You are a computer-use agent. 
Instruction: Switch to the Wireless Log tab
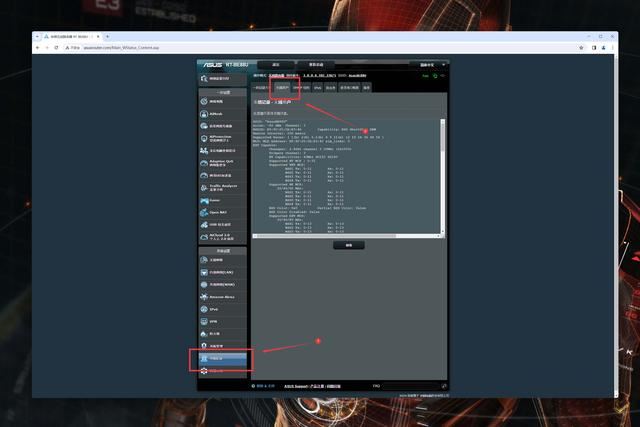(283, 88)
